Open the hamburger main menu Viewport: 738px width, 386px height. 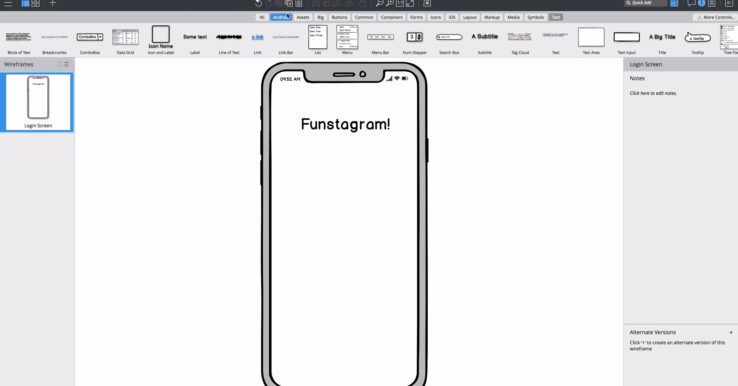(8, 3)
